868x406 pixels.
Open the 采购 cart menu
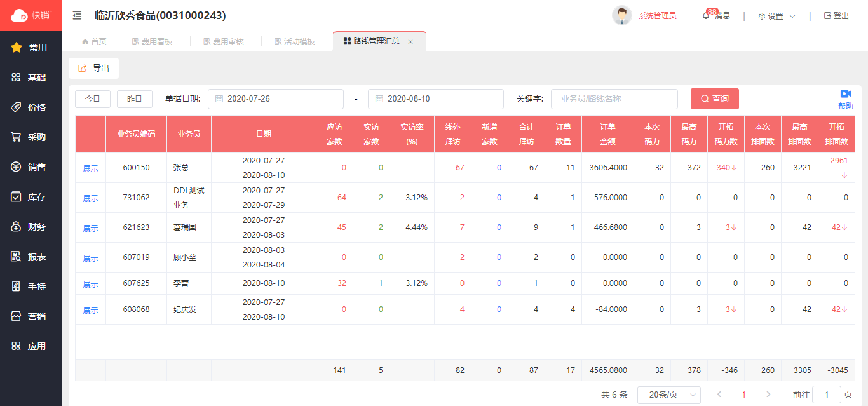pos(31,137)
